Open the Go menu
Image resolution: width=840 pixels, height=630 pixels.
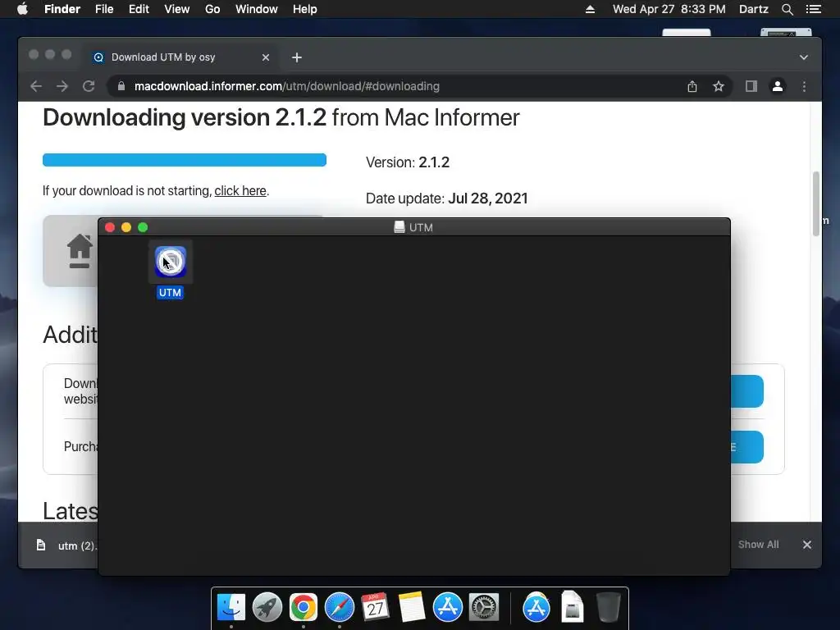(x=212, y=9)
